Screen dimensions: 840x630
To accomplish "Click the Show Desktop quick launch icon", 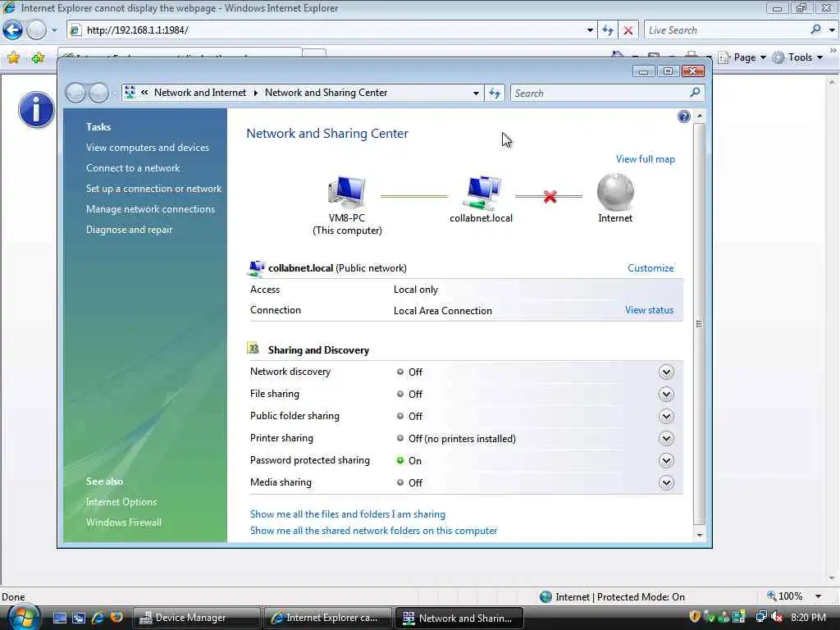I will [x=59, y=618].
